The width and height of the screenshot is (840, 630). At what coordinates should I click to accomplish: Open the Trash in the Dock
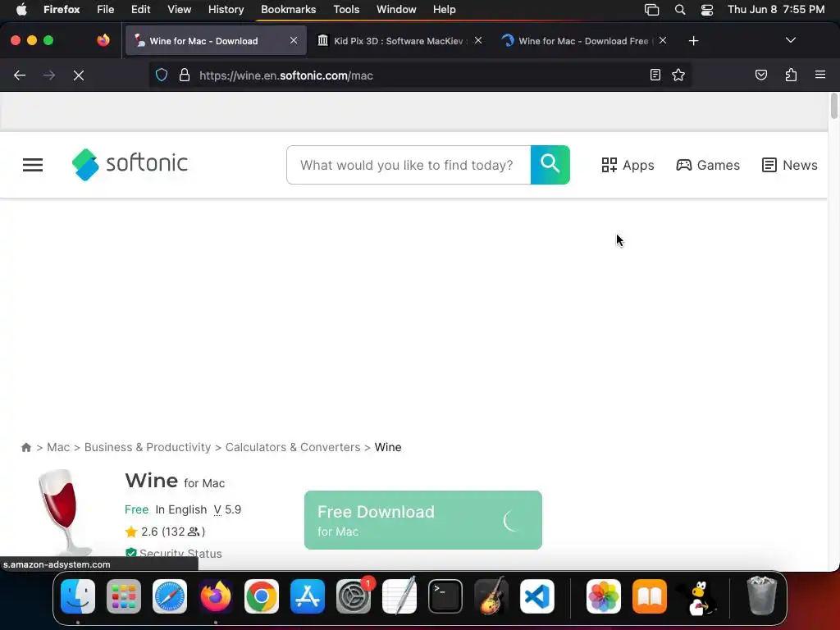[761, 596]
